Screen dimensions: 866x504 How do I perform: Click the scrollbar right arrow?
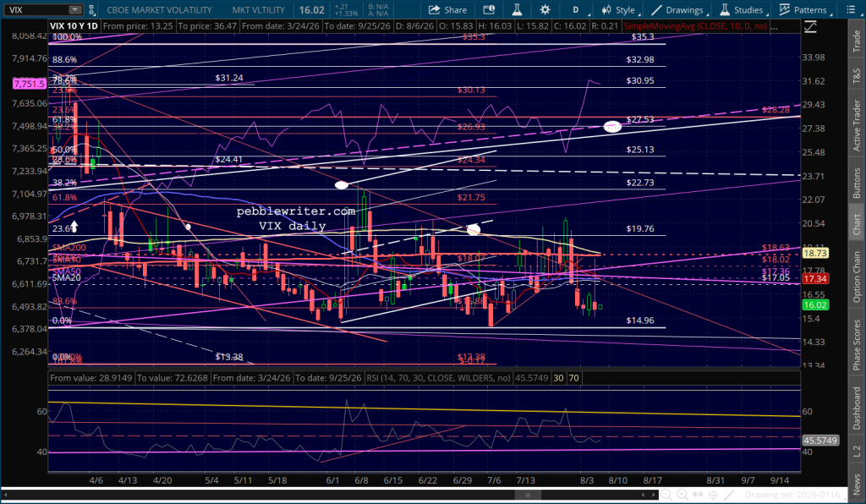point(654,495)
